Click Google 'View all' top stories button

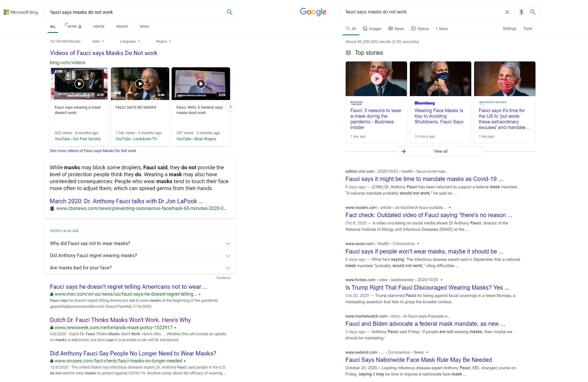point(441,151)
